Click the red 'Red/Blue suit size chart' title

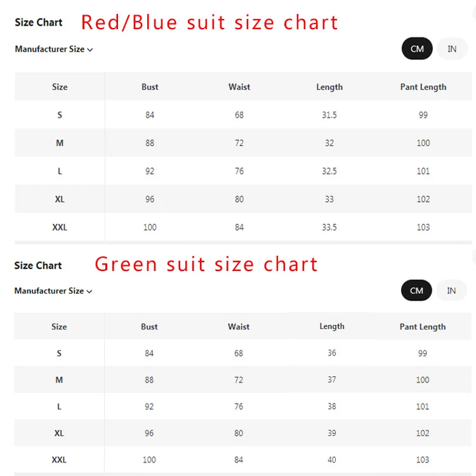tap(209, 23)
